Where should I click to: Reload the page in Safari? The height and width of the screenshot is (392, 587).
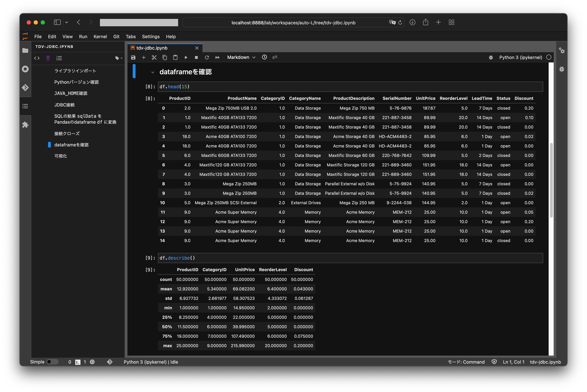pos(400,22)
